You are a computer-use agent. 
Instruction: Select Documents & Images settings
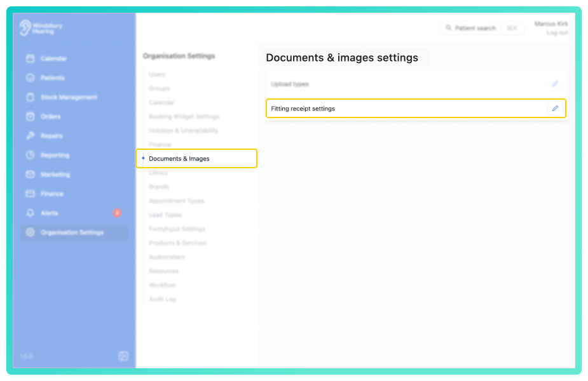pos(196,159)
